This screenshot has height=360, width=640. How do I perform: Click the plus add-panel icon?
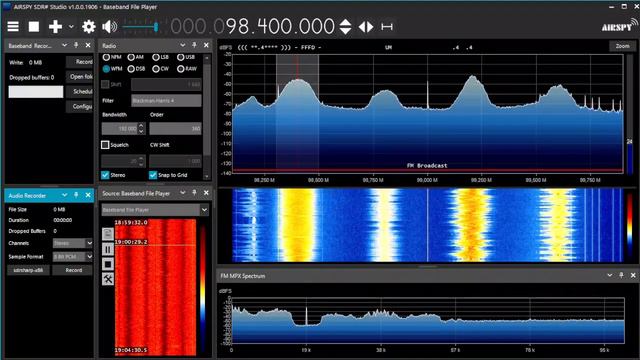[55, 27]
